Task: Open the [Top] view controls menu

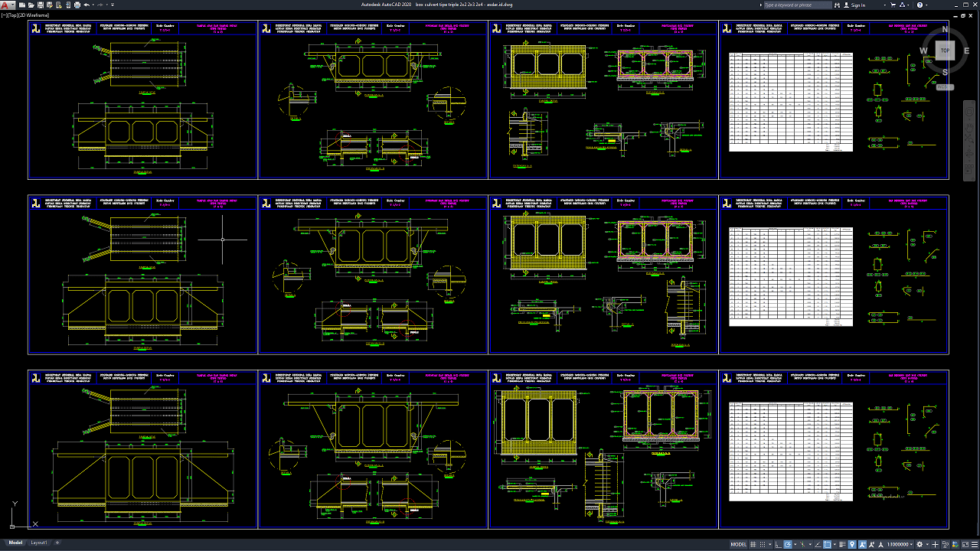Action: 11,15
